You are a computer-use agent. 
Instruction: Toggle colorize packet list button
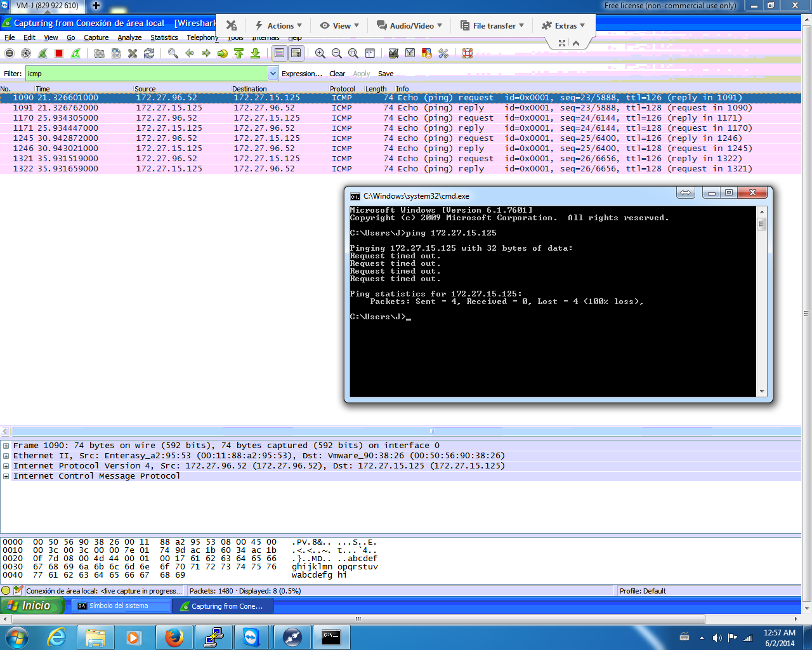[x=279, y=53]
